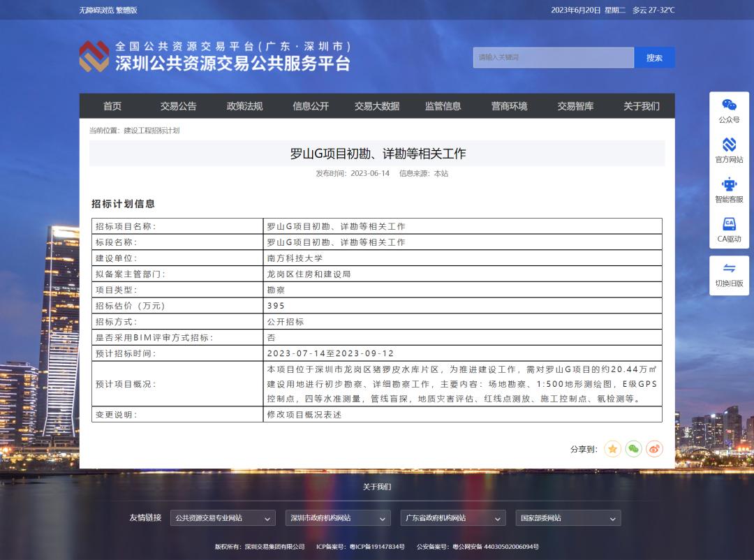Click the Shenzhen platform logo emblem
Viewport: 754px width, 560px height.
(x=94, y=57)
